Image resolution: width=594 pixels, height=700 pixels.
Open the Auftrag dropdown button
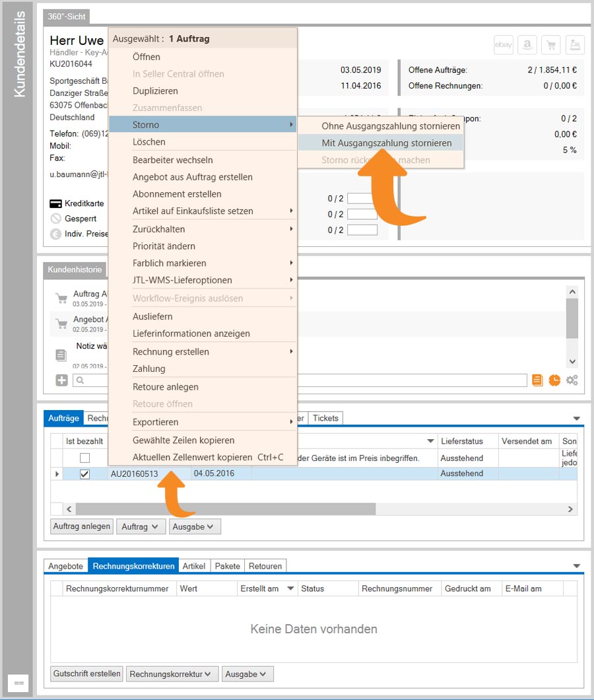141,526
